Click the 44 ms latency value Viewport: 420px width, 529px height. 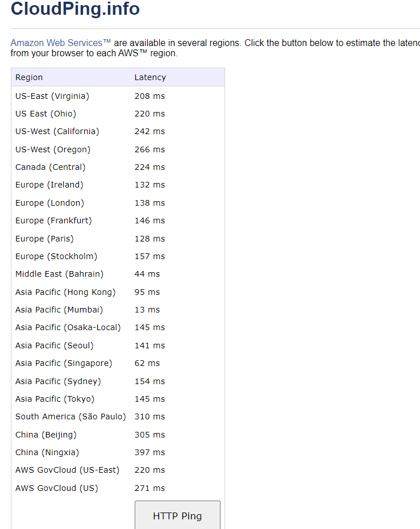(x=147, y=274)
